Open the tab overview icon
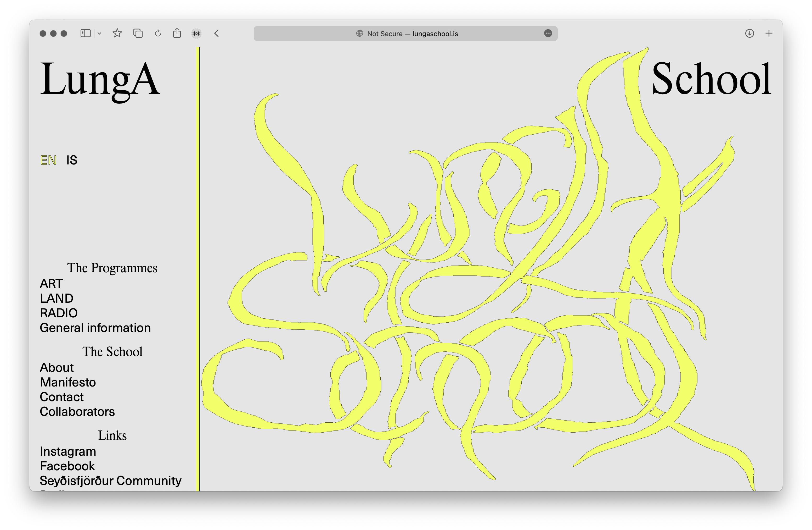 click(x=138, y=34)
